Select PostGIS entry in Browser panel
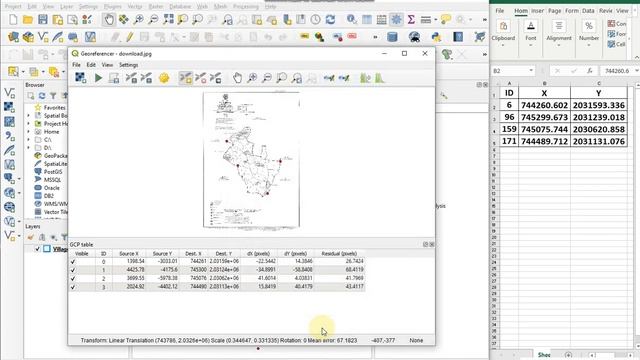Screen dimensions: 640x360 click(52, 172)
